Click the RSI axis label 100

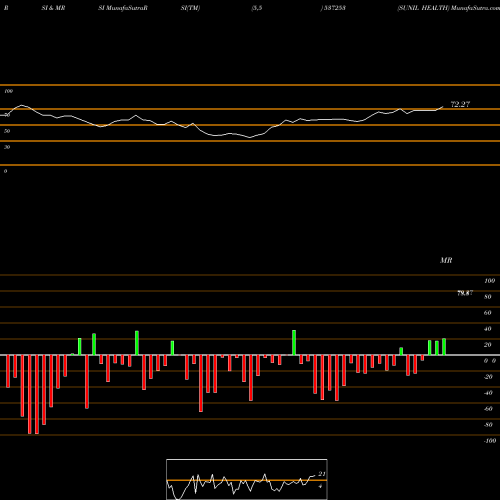[x=8, y=91]
